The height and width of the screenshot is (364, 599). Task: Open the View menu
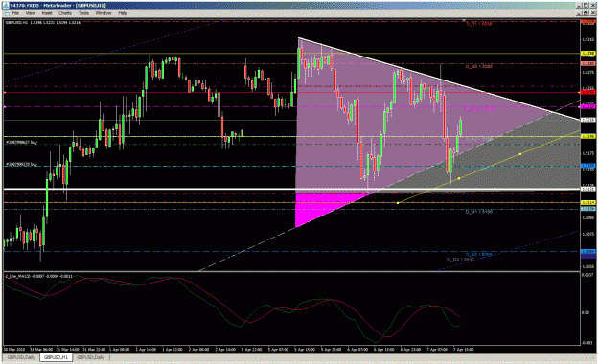30,13
